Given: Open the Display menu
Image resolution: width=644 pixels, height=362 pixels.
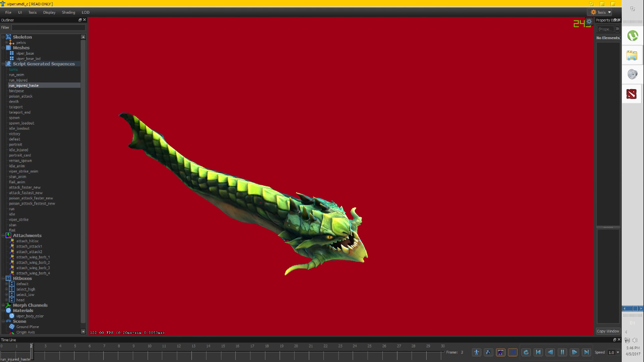Looking at the screenshot, I should tap(49, 12).
